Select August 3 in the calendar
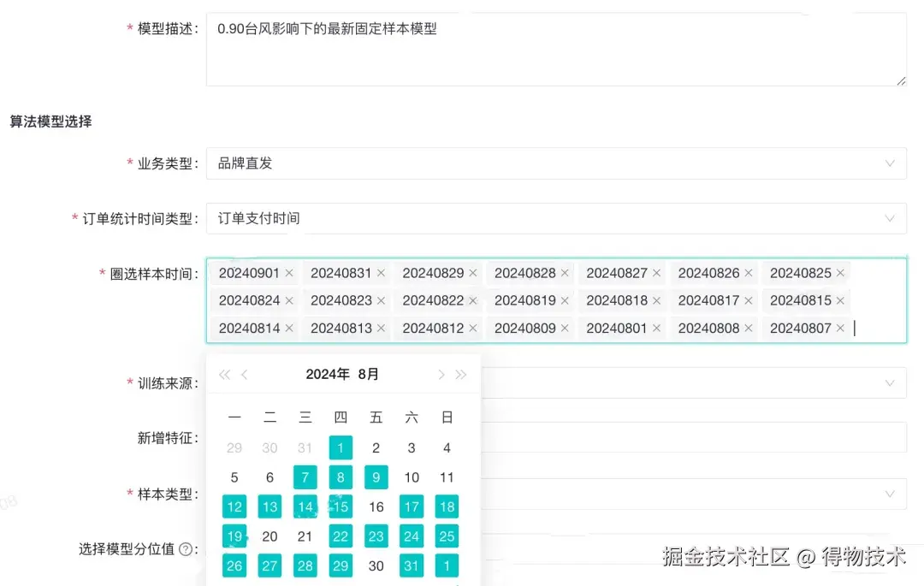Image resolution: width=924 pixels, height=586 pixels. [x=412, y=447]
